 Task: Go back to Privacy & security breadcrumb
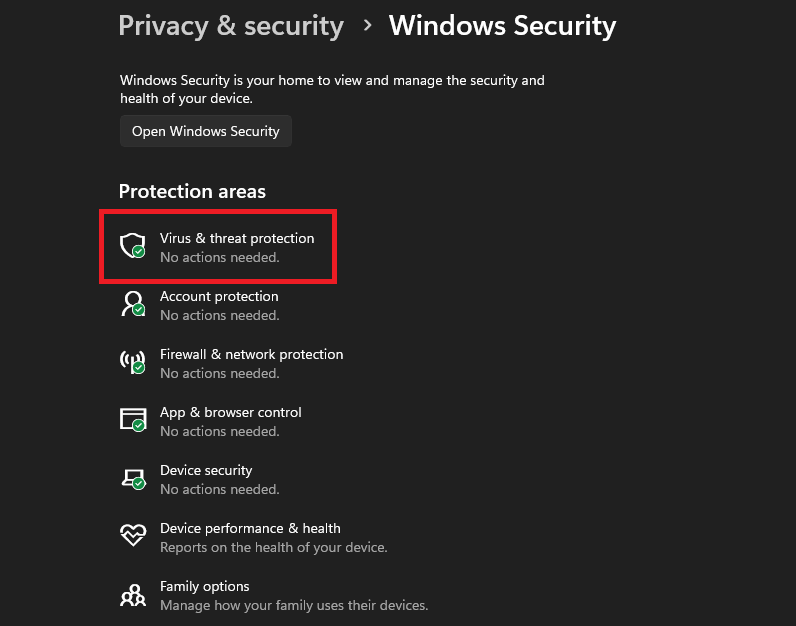point(231,26)
